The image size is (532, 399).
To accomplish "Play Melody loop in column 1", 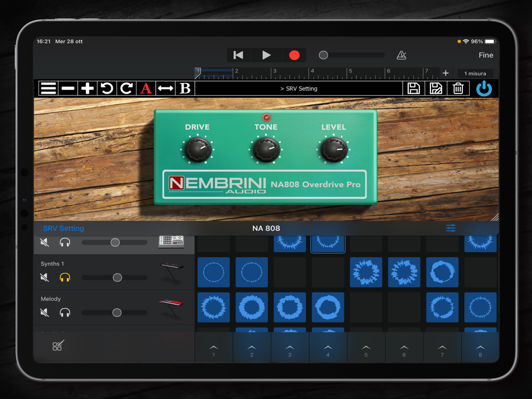I will (213, 307).
